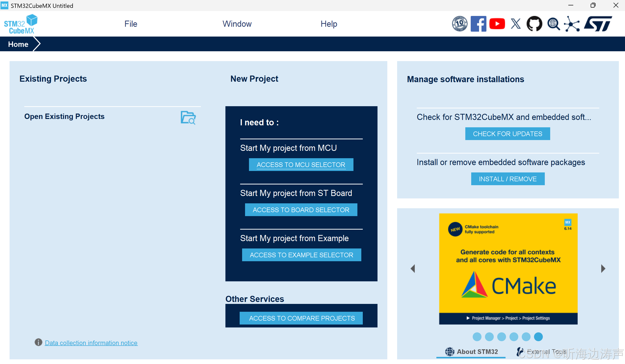Switch to the About STM32 tab
The height and width of the screenshot is (364, 625).
(471, 351)
